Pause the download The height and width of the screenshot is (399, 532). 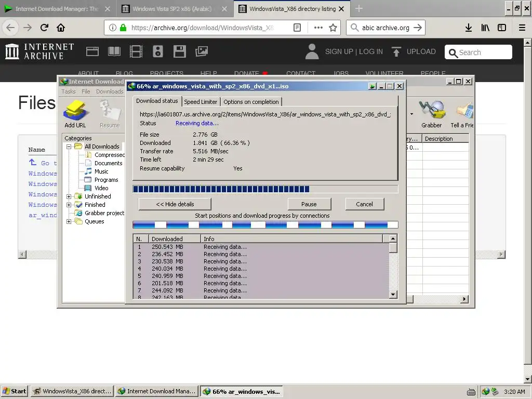[x=309, y=204]
